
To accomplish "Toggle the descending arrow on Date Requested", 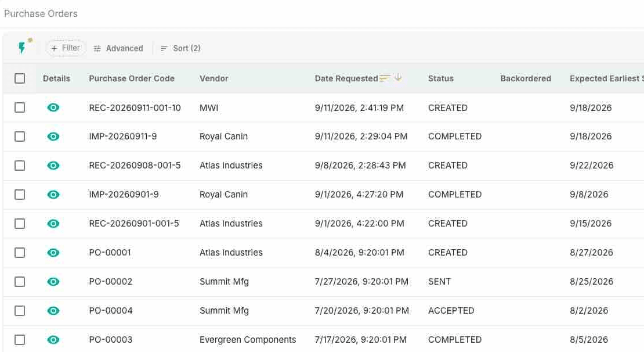I will pyautogui.click(x=397, y=78).
